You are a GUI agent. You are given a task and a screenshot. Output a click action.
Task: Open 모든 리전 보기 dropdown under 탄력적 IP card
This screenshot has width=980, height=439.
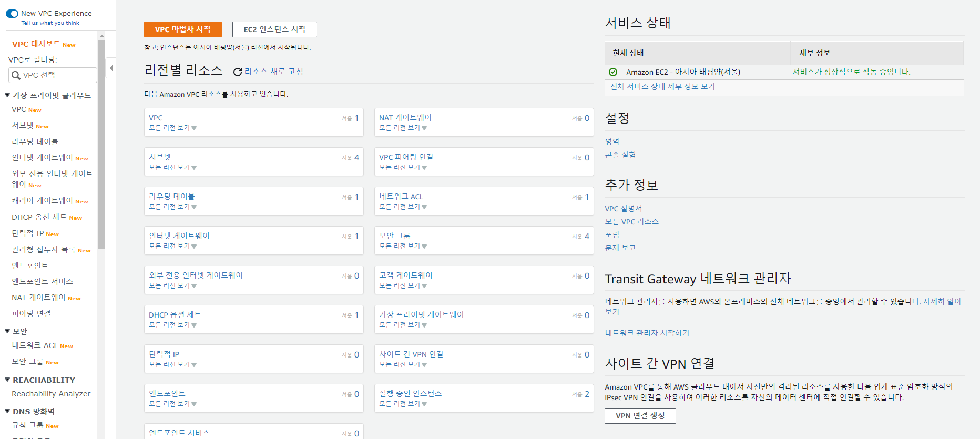(173, 364)
